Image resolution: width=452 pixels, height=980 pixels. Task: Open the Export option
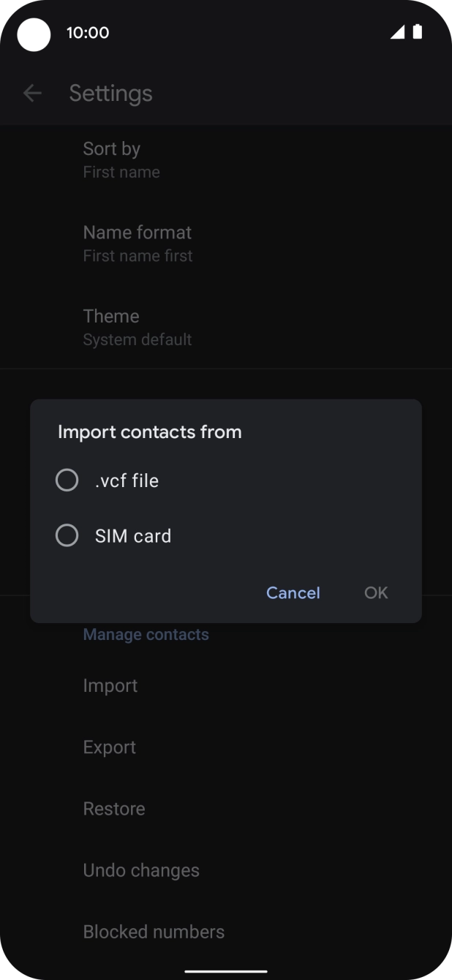click(x=110, y=747)
